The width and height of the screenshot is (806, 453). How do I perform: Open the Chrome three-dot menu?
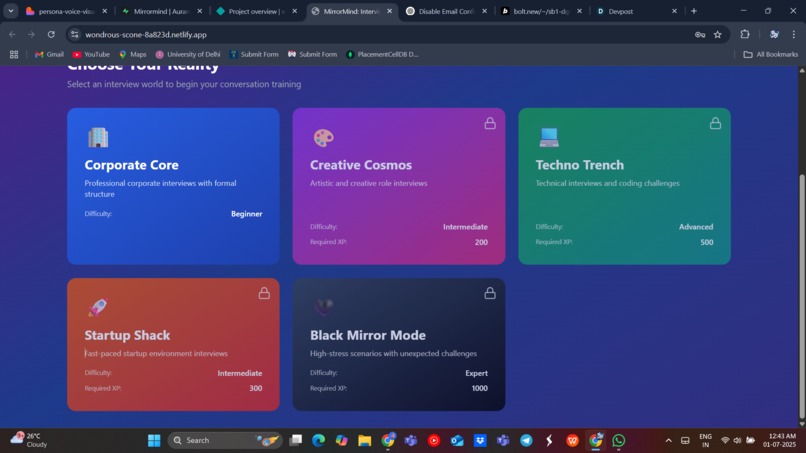point(794,34)
